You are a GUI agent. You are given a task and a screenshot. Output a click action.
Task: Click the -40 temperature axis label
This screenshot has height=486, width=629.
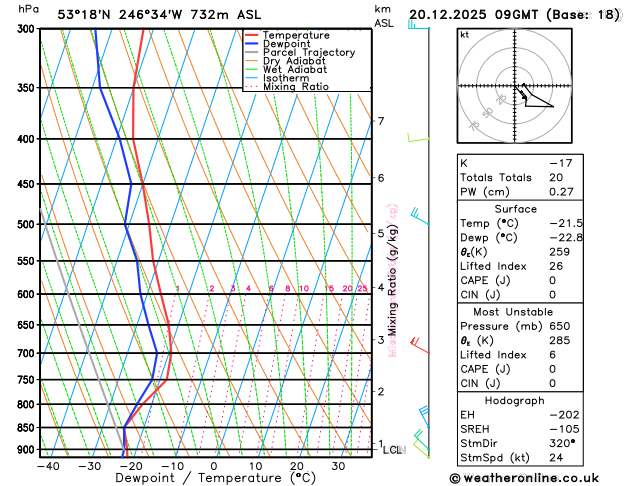[48, 466]
